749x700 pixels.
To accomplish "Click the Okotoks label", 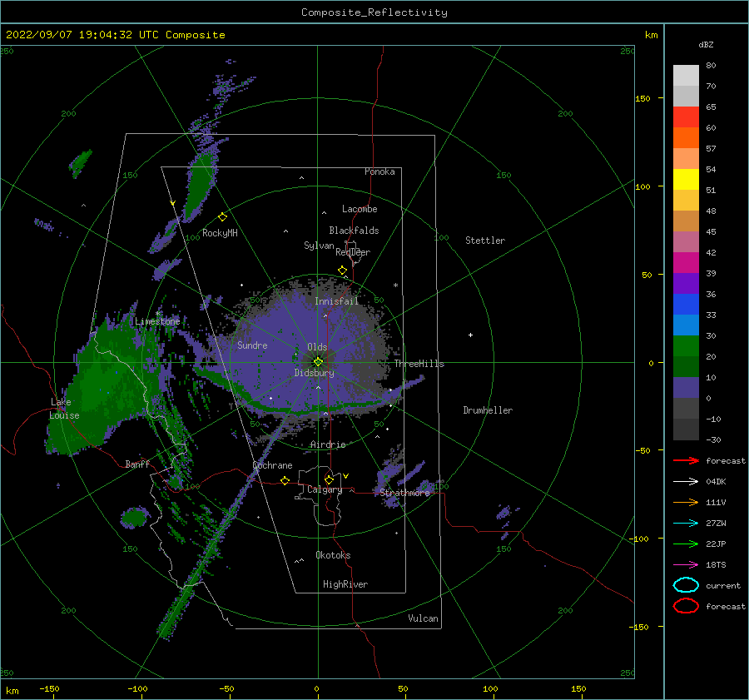I will (333, 555).
